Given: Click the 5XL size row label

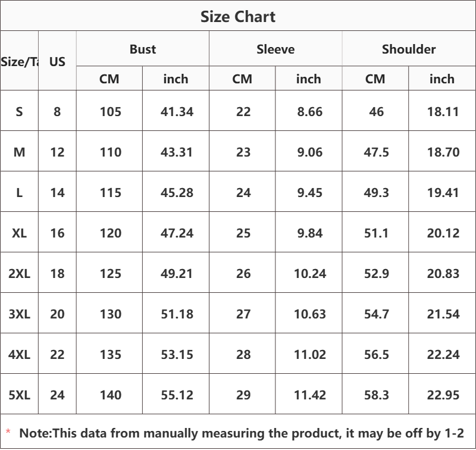Looking at the screenshot, I should tap(20, 395).
